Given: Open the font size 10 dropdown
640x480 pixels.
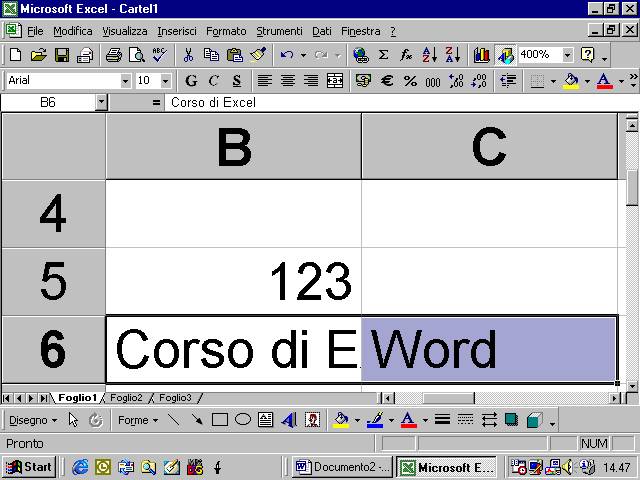Looking at the screenshot, I should (x=165, y=81).
